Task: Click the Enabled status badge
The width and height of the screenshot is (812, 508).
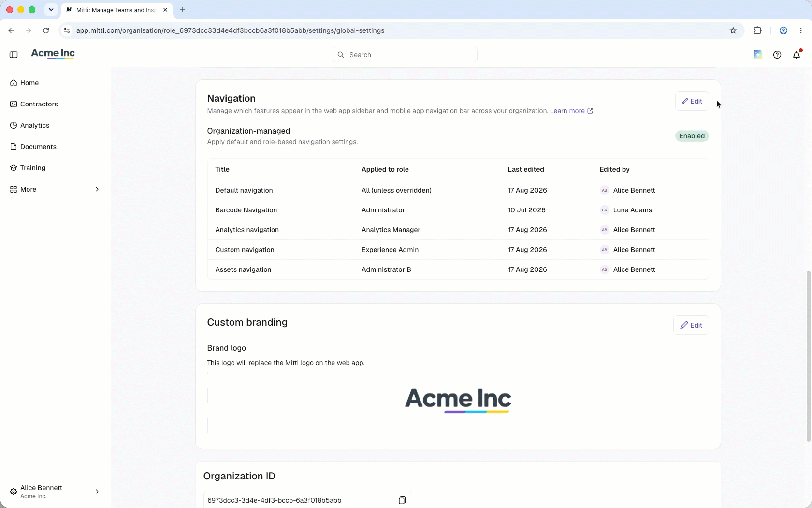Action: (x=692, y=136)
